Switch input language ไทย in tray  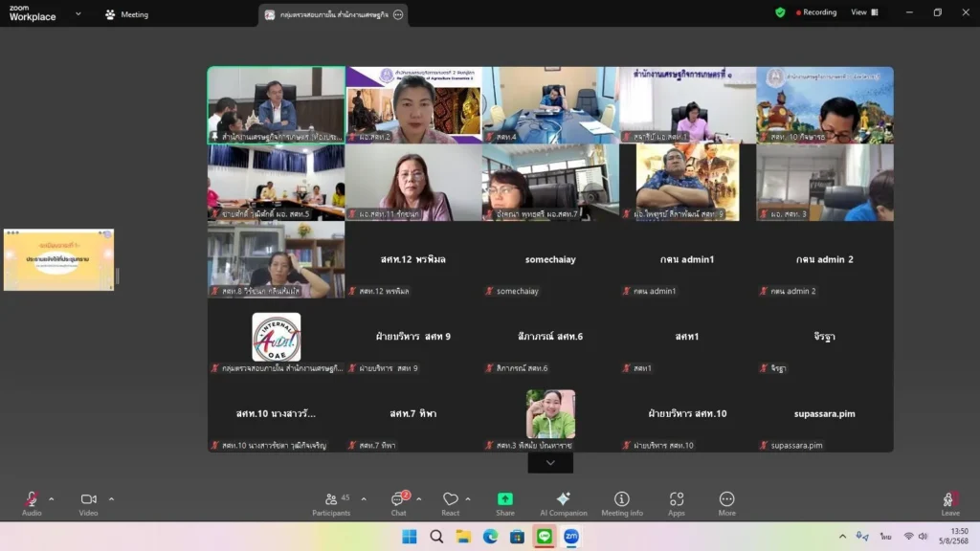click(x=885, y=537)
